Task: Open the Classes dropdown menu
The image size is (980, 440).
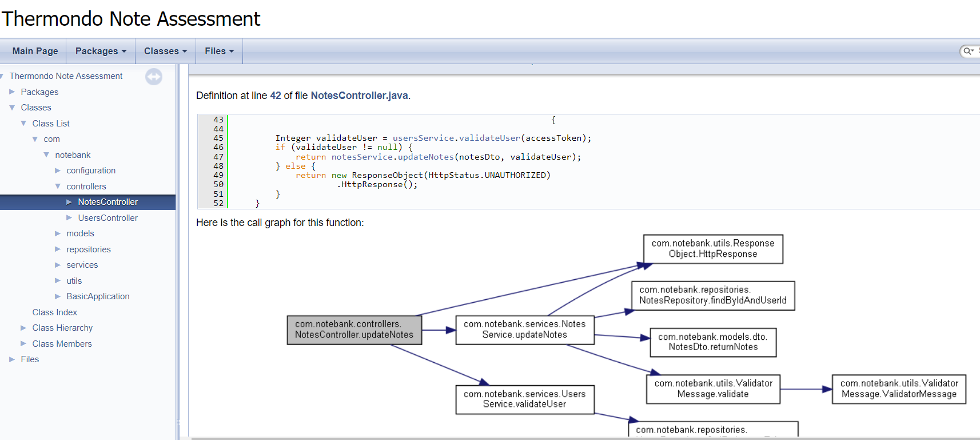Action: pyautogui.click(x=165, y=51)
